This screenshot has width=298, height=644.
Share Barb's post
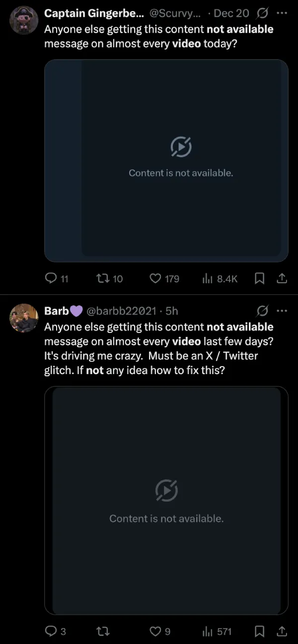282,631
